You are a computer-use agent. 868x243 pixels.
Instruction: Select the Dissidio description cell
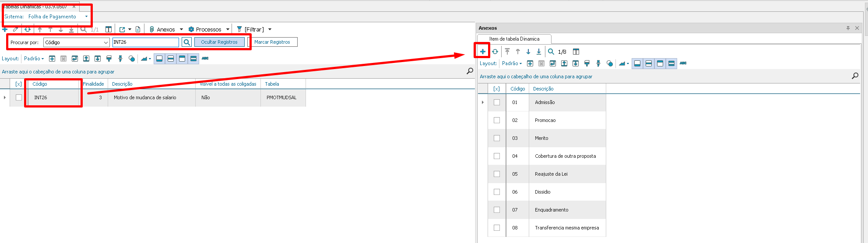point(567,192)
